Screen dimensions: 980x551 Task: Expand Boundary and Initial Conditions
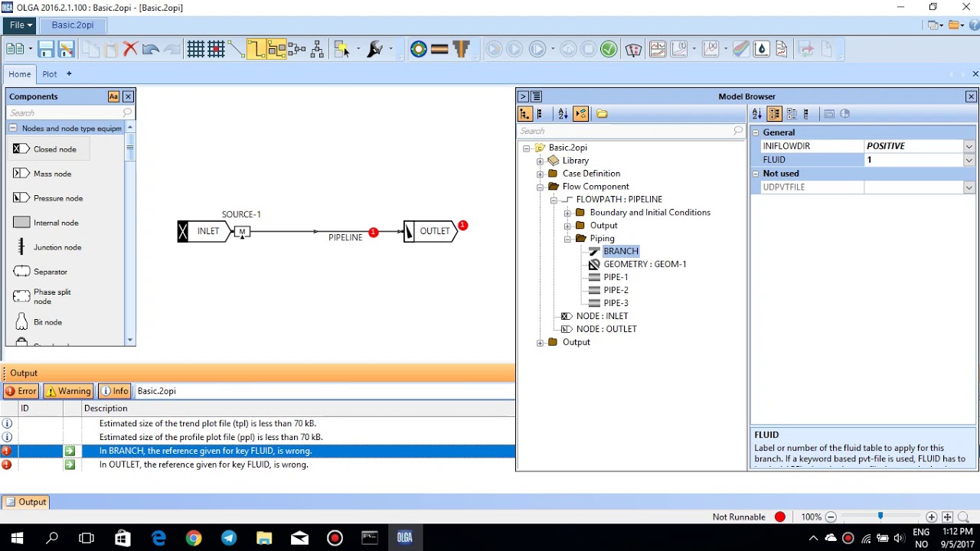[x=567, y=213]
